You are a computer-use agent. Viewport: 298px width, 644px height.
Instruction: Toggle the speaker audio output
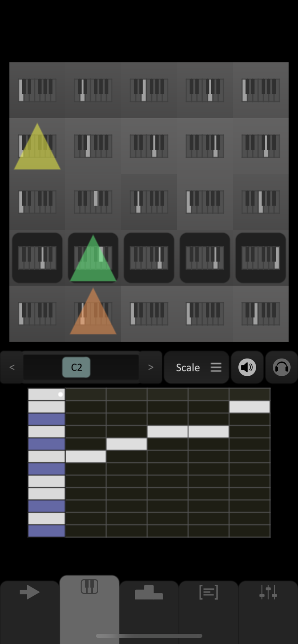(247, 367)
